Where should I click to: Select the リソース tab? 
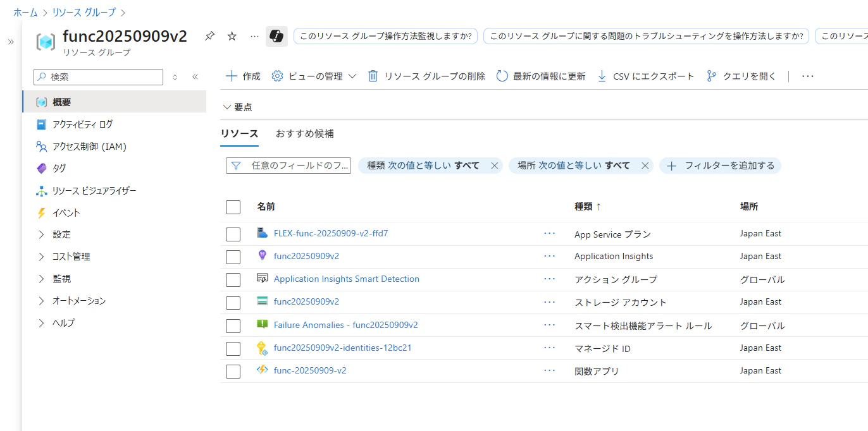pyautogui.click(x=239, y=133)
